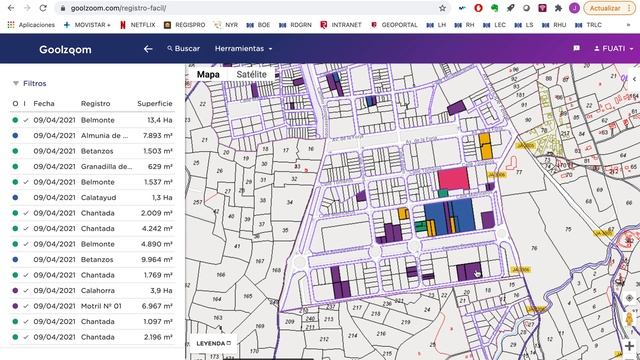Select the Calahorra 3,9 Ha row
Screen dimensions: 640x360
click(93, 291)
